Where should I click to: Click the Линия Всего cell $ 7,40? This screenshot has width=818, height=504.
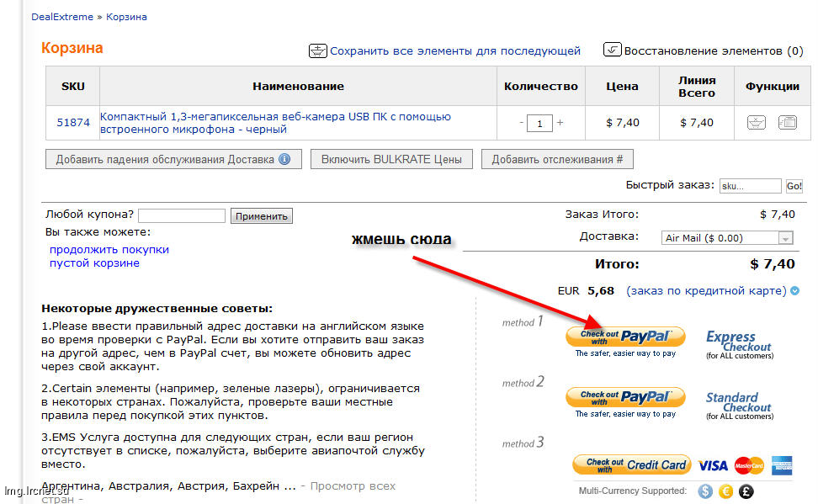697,123
